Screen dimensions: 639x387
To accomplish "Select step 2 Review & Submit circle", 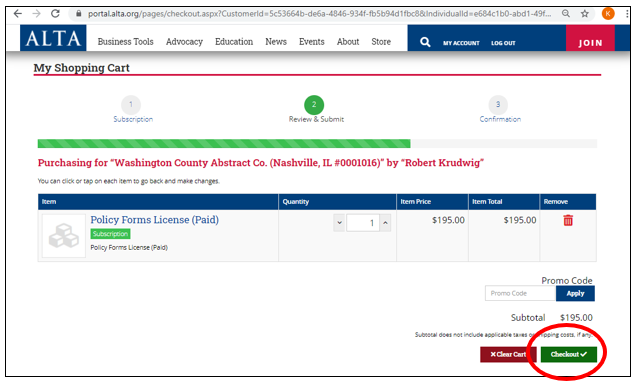I will (314, 105).
